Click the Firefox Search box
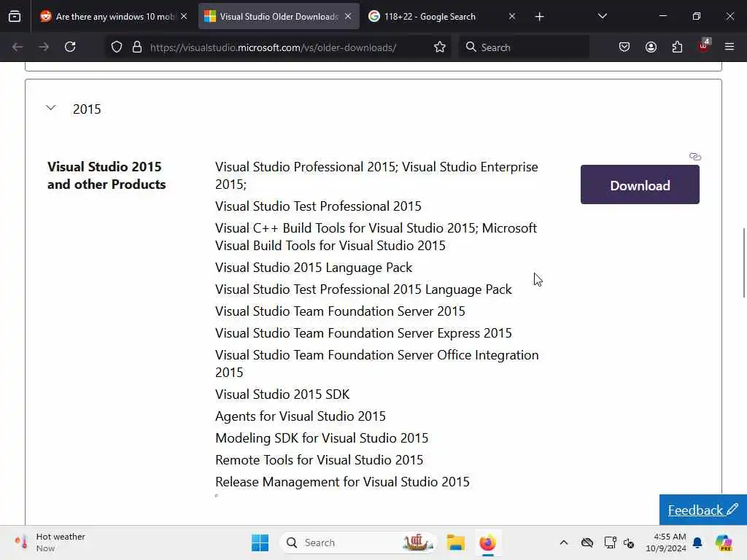Screen dimensions: 747x560 pyautogui.click(x=524, y=47)
